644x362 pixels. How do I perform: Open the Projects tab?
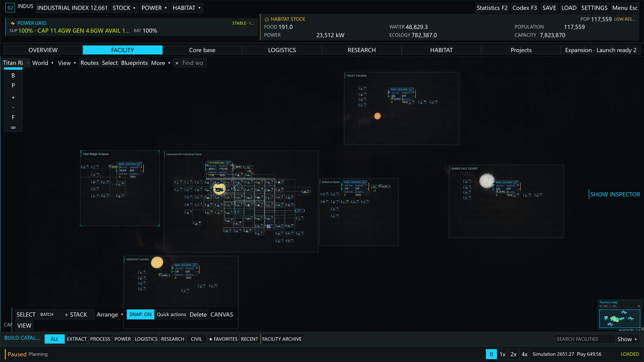click(521, 50)
